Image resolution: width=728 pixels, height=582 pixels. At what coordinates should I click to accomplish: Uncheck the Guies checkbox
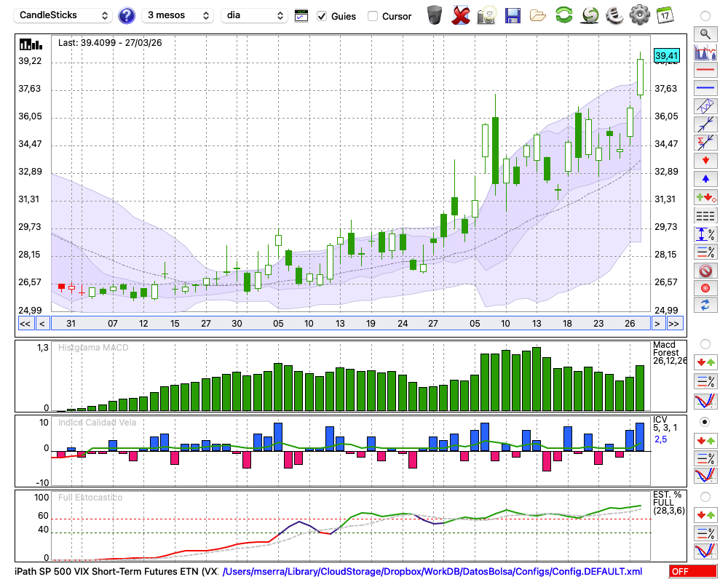[322, 16]
